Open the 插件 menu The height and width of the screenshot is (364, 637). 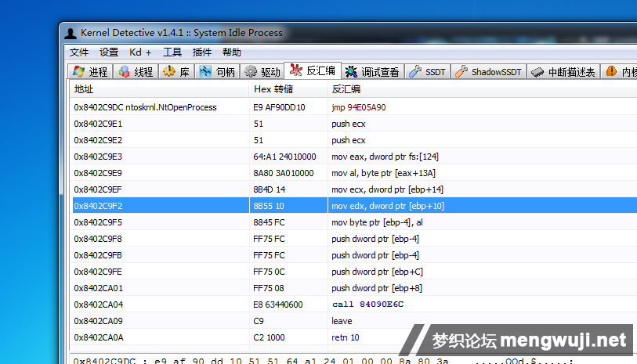pos(202,52)
